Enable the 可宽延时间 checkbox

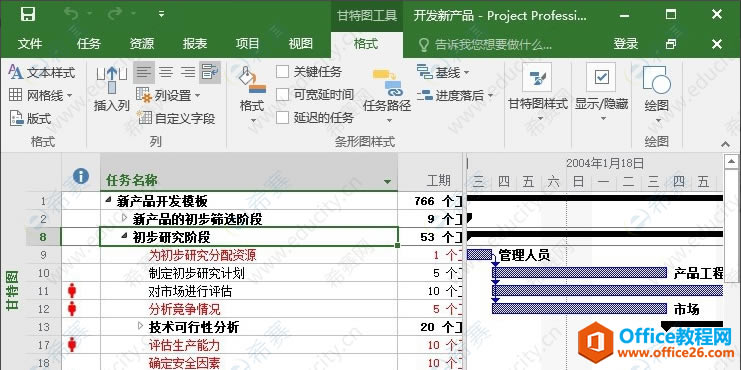[283, 95]
